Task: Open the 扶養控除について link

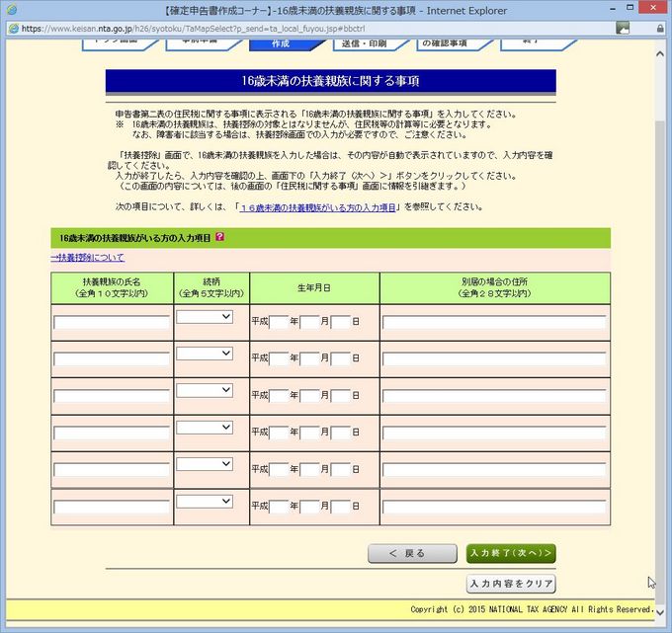Action: (x=88, y=258)
